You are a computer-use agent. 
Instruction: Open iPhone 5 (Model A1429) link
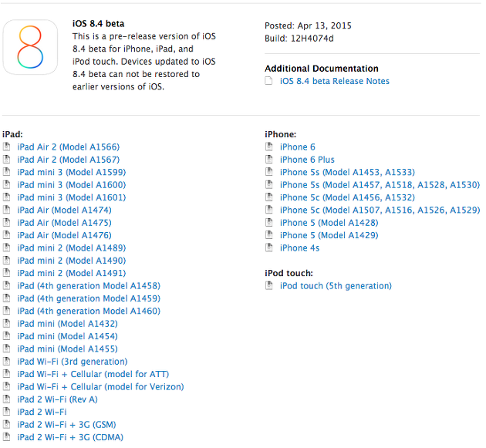(329, 235)
